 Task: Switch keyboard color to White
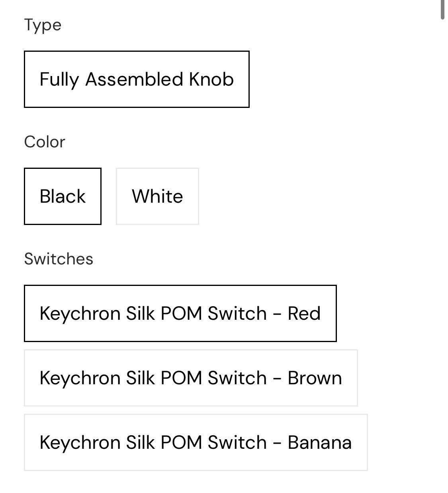(157, 196)
